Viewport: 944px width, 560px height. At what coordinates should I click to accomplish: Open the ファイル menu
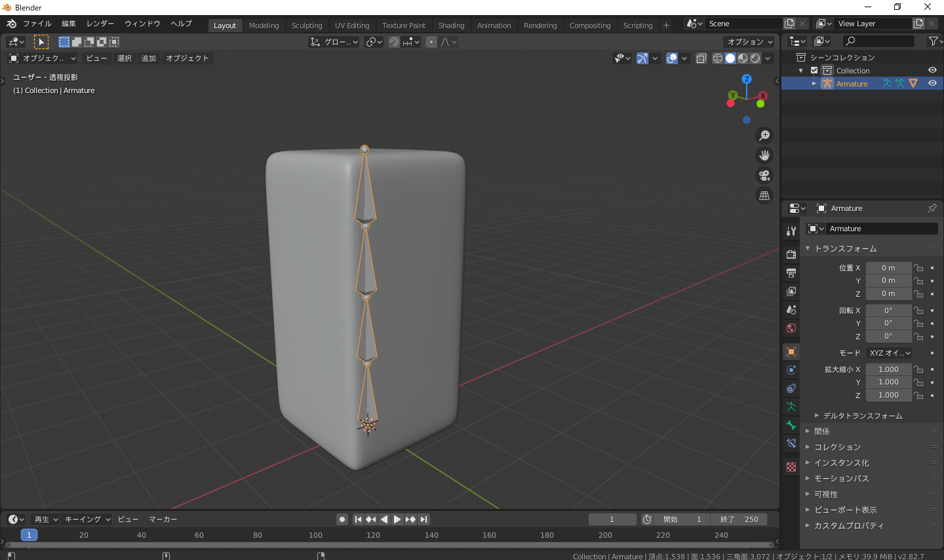pyautogui.click(x=37, y=24)
